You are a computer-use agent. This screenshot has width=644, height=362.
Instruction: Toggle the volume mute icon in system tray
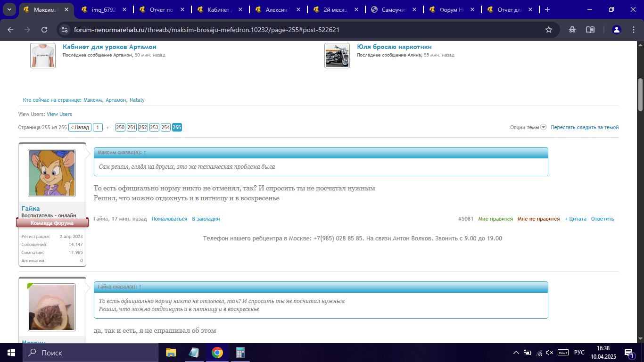coord(550,353)
